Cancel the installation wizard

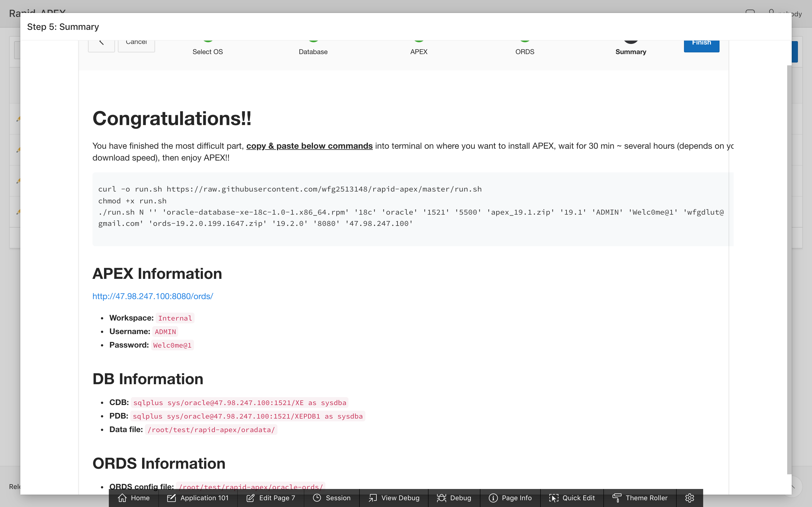(136, 44)
